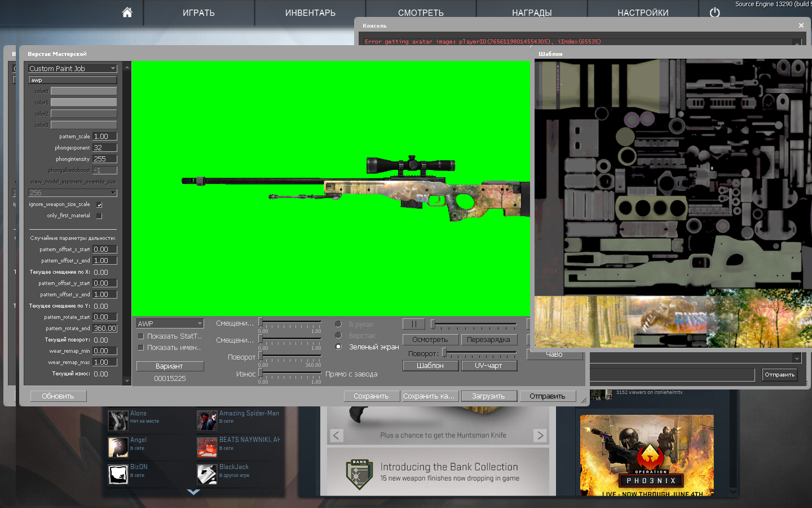Select Зеленый экран radio button
Image resolution: width=812 pixels, height=508 pixels.
(338, 347)
